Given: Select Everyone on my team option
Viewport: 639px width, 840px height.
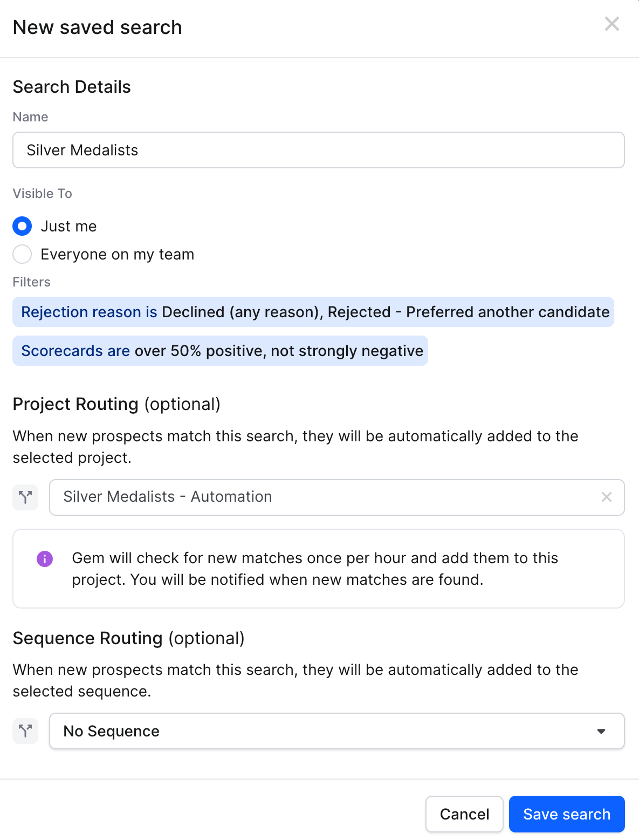Looking at the screenshot, I should (x=22, y=254).
